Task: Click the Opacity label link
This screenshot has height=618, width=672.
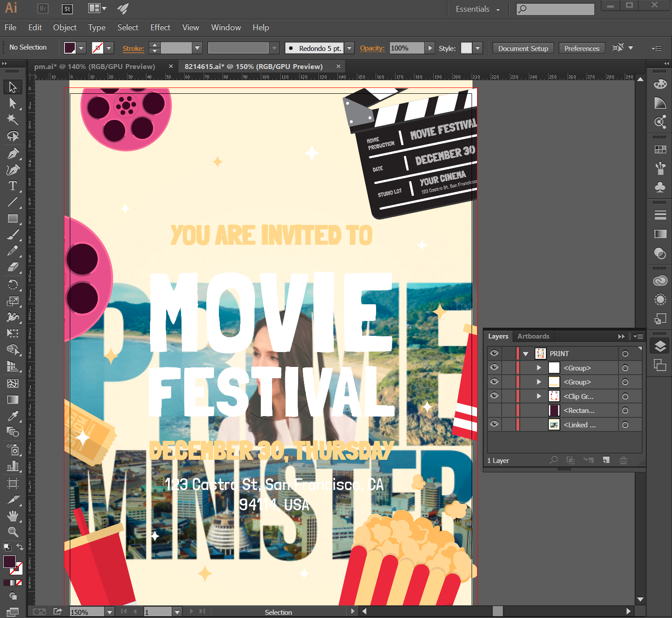Action: [x=372, y=48]
